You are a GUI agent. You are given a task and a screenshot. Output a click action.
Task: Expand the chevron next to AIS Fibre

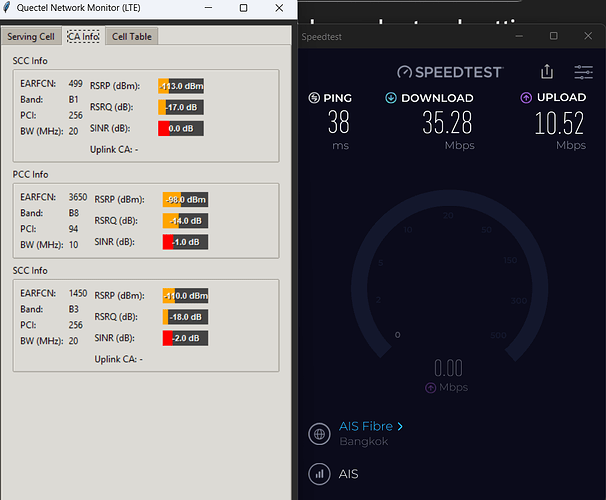(400, 426)
